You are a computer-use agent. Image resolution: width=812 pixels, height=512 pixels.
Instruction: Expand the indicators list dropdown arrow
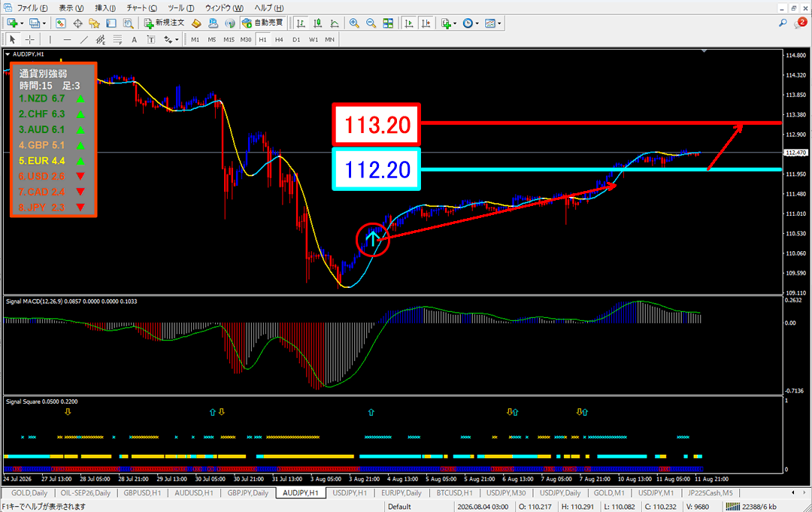pyautogui.click(x=455, y=23)
